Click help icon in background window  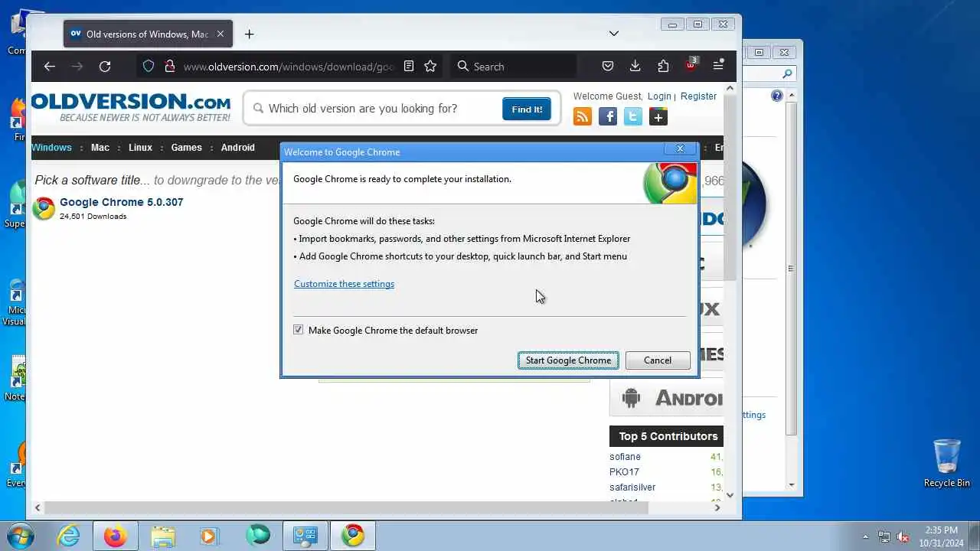tap(777, 96)
